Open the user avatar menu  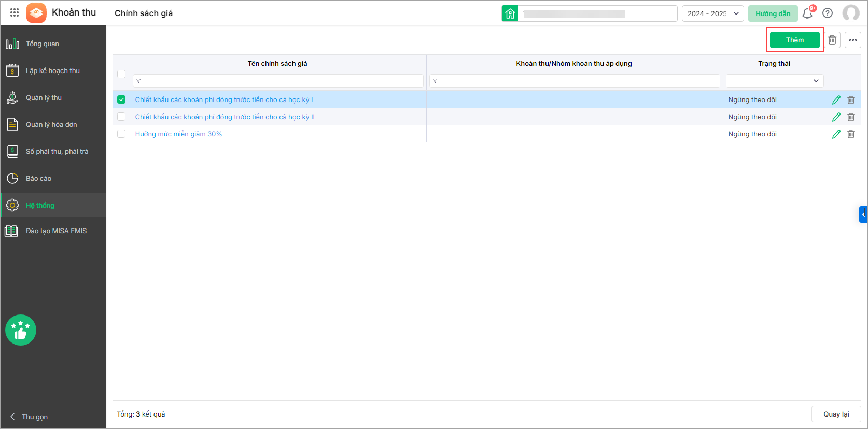[851, 13]
